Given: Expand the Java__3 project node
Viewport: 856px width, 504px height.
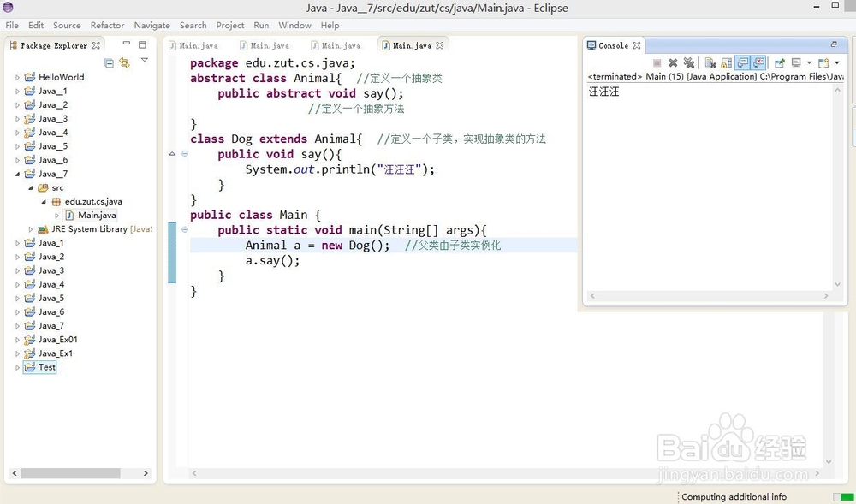Looking at the screenshot, I should (17, 119).
